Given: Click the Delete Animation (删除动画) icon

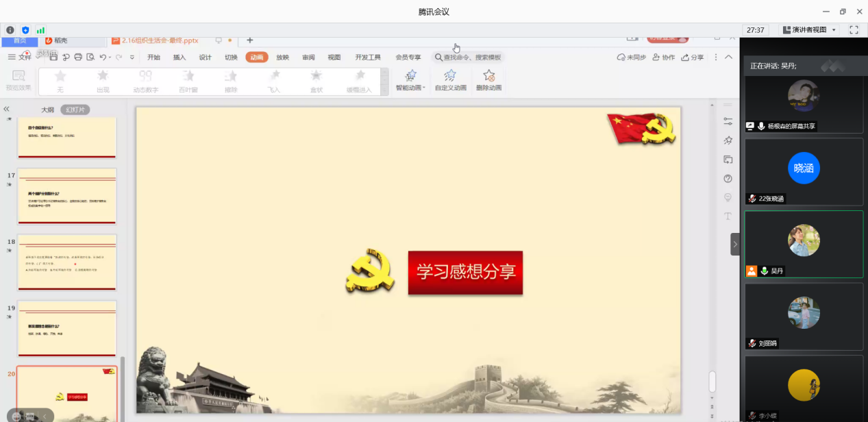Looking at the screenshot, I should (x=488, y=75).
